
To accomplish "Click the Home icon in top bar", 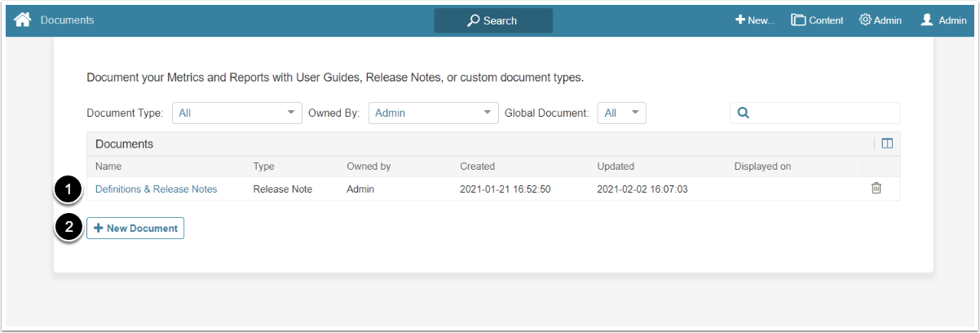I will click(22, 20).
